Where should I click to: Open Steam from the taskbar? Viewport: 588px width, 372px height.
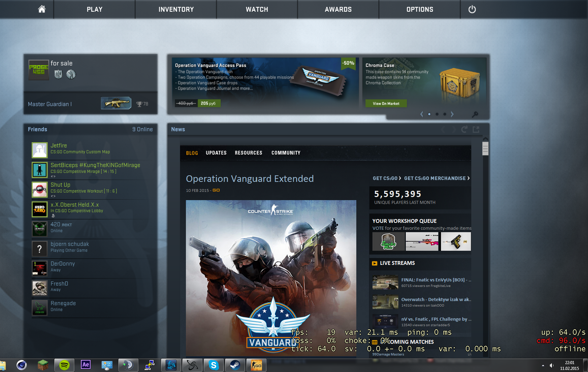tap(235, 365)
